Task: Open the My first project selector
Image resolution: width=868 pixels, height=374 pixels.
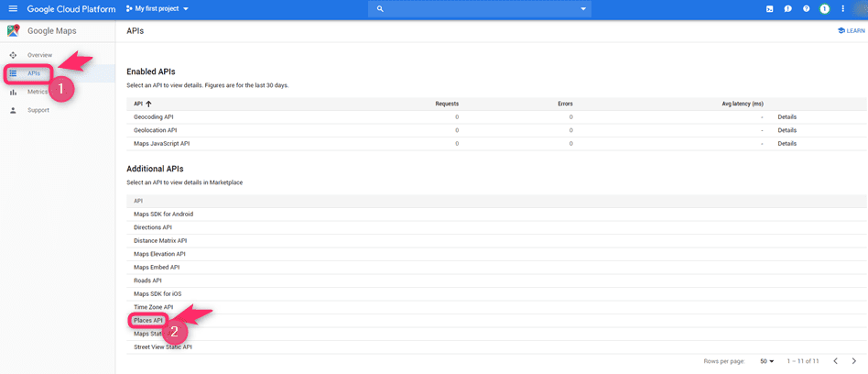Action: click(157, 9)
